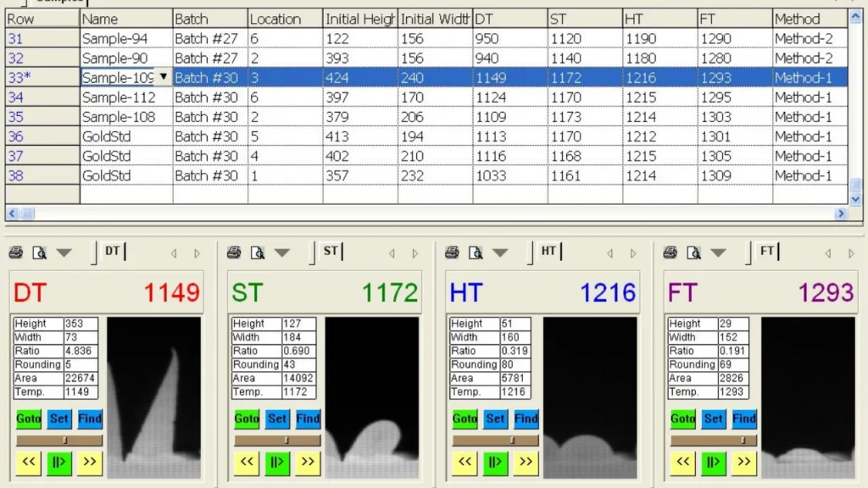The width and height of the screenshot is (868, 488).
Task: Click the right tab-scroll arrow in the FT panel
Action: click(x=851, y=253)
